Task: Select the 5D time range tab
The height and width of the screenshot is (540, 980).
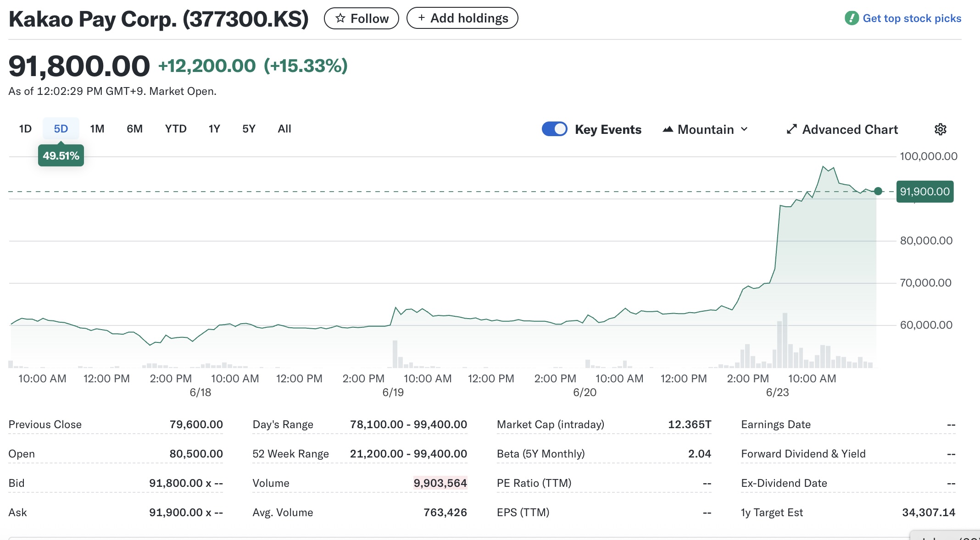Action: [61, 129]
